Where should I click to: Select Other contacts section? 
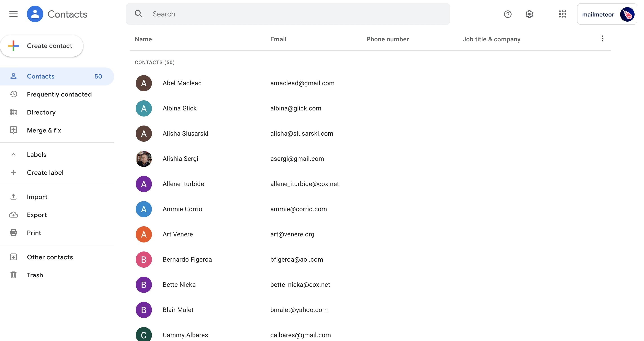50,257
